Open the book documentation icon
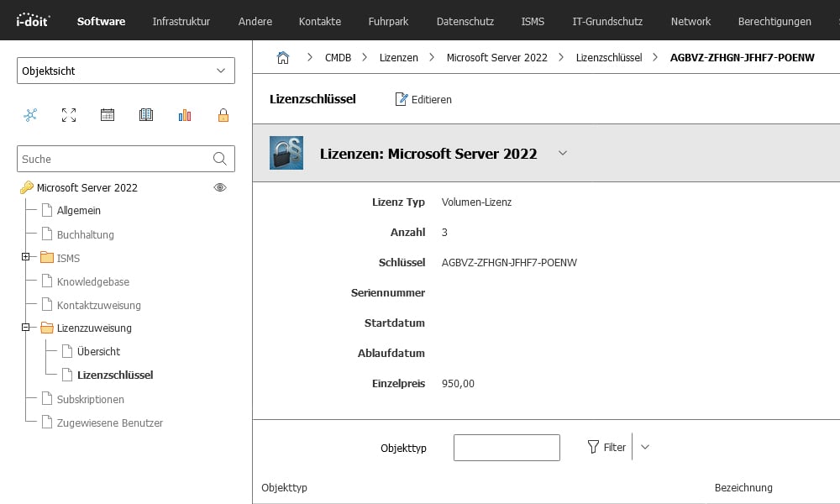 (x=145, y=114)
